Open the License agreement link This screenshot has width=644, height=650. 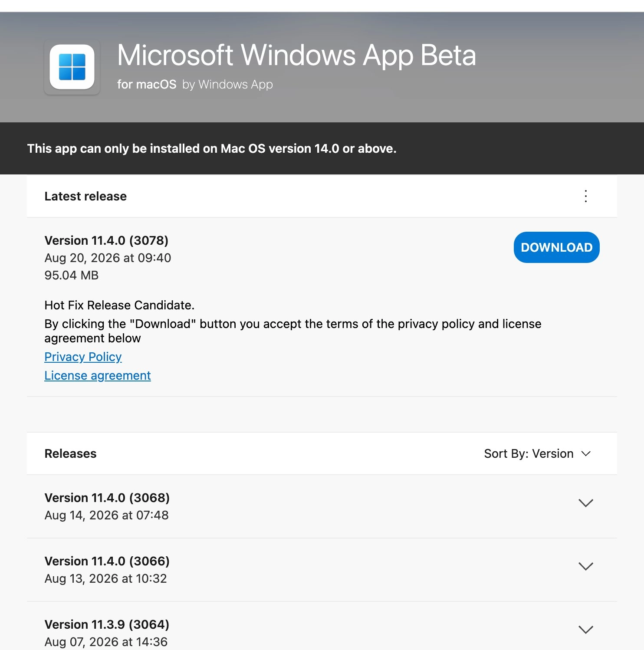(98, 375)
